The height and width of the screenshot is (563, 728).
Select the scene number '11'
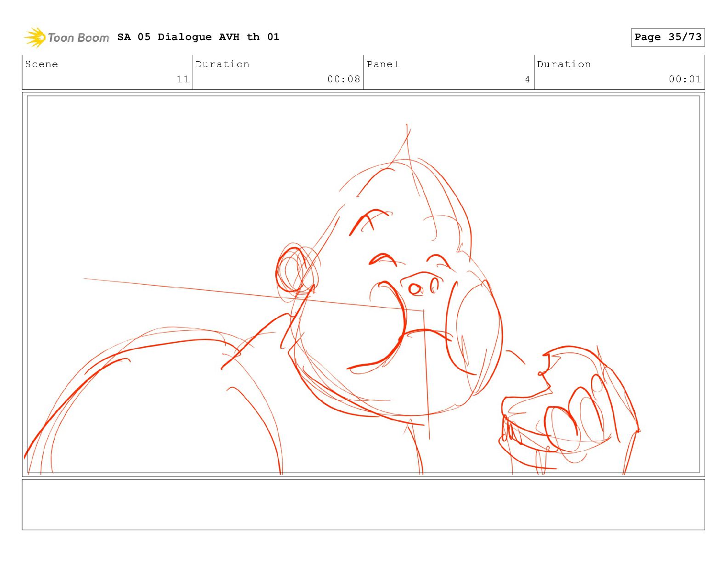[x=183, y=79]
